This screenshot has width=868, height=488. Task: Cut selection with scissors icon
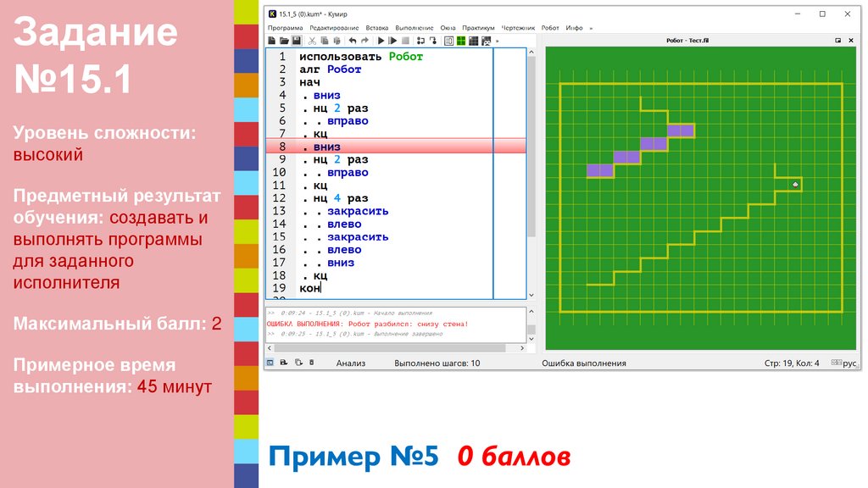(x=312, y=41)
